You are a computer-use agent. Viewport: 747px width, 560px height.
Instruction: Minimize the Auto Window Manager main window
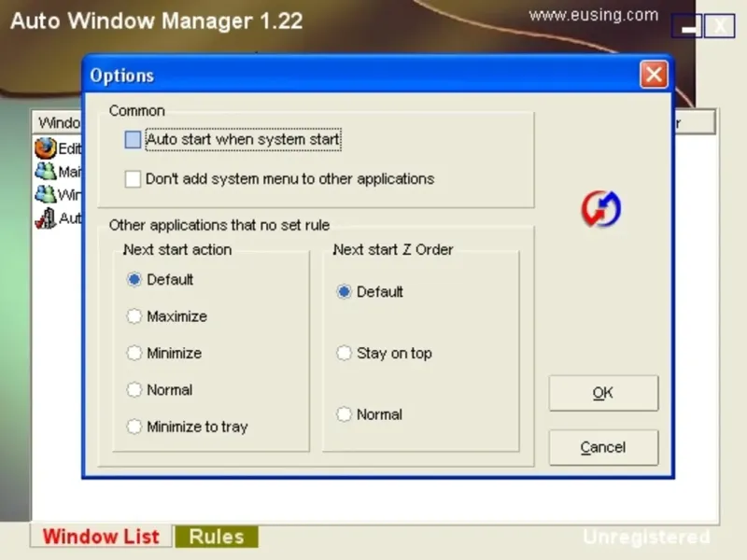click(687, 26)
